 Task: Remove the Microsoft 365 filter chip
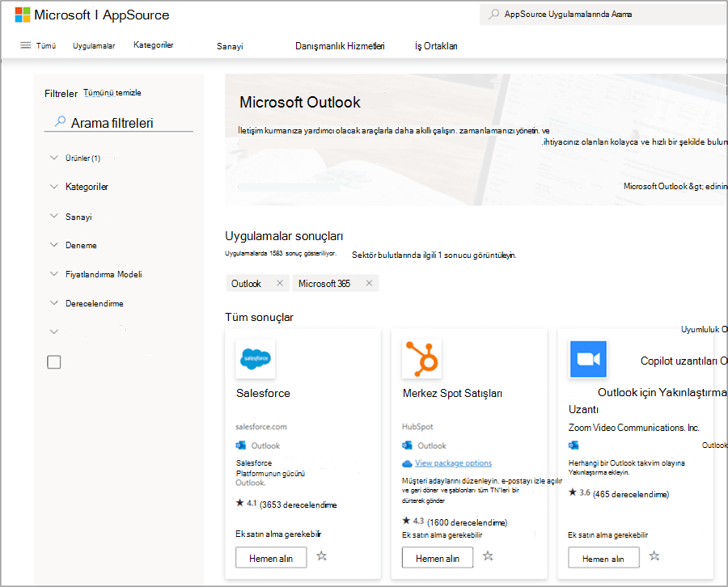[369, 283]
